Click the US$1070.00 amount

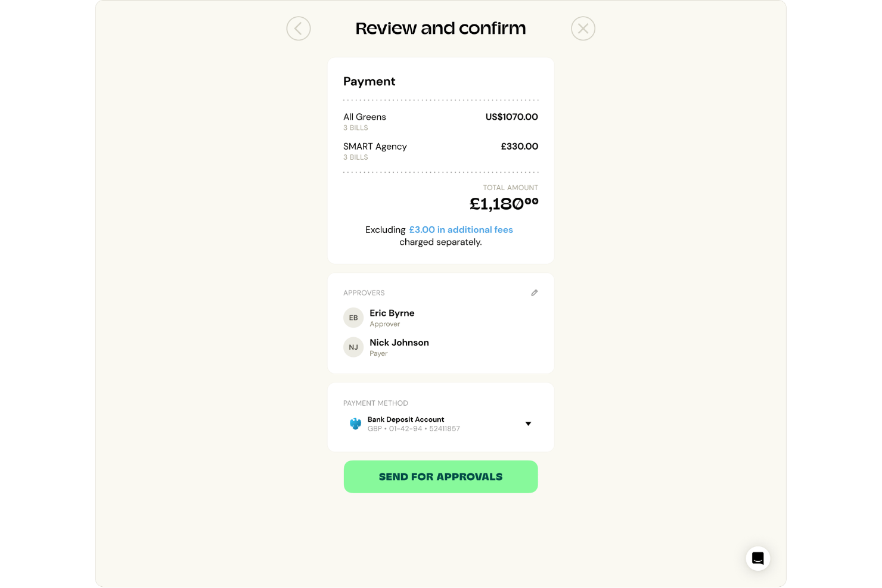click(x=512, y=117)
